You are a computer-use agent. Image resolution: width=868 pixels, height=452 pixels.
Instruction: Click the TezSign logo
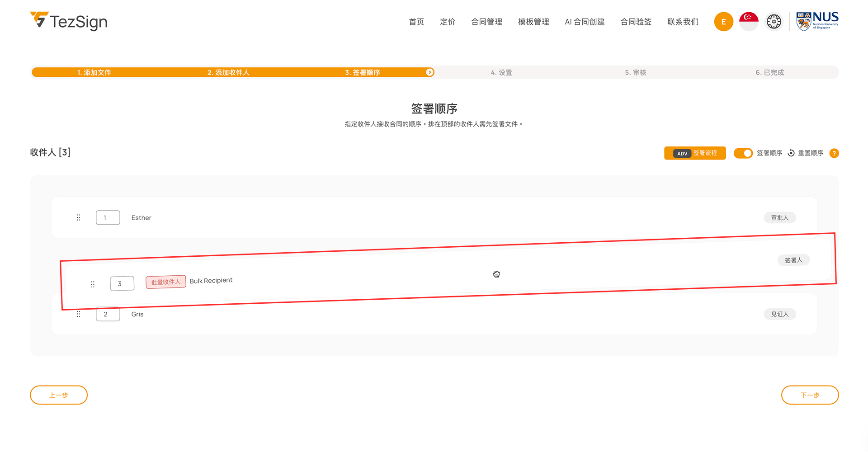(x=69, y=21)
